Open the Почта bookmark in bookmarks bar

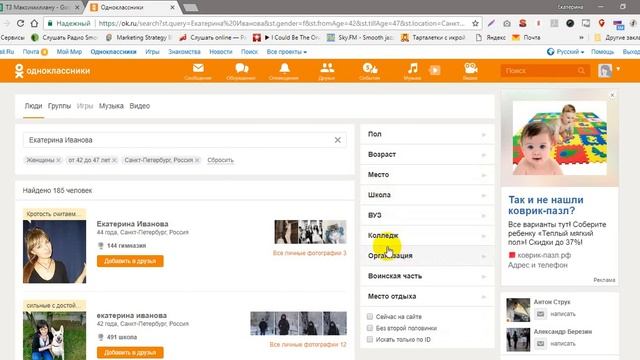527,38
